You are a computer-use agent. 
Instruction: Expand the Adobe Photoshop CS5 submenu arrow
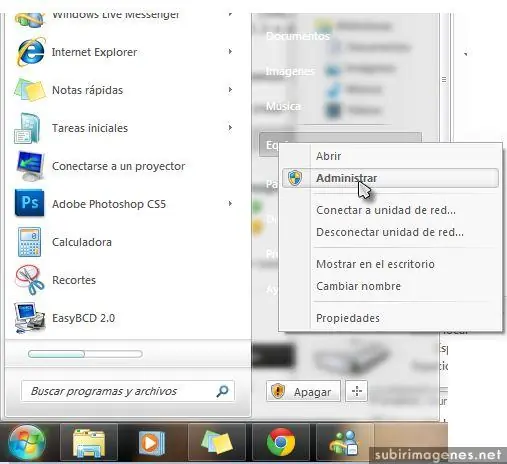click(230, 203)
